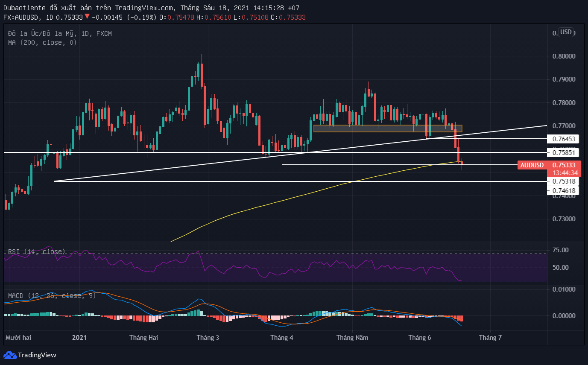Select the 0.75851 horizontal line price label
This screenshot has width=588, height=365.
563,152
